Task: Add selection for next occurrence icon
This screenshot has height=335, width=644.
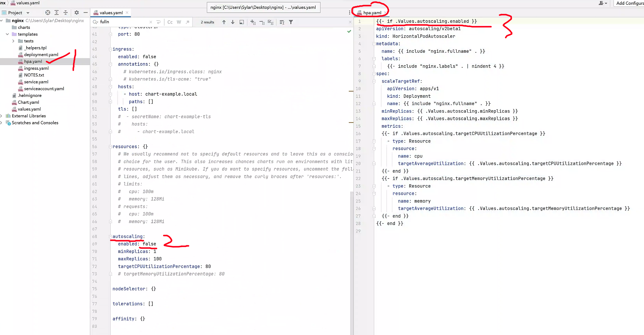Action: coord(253,22)
